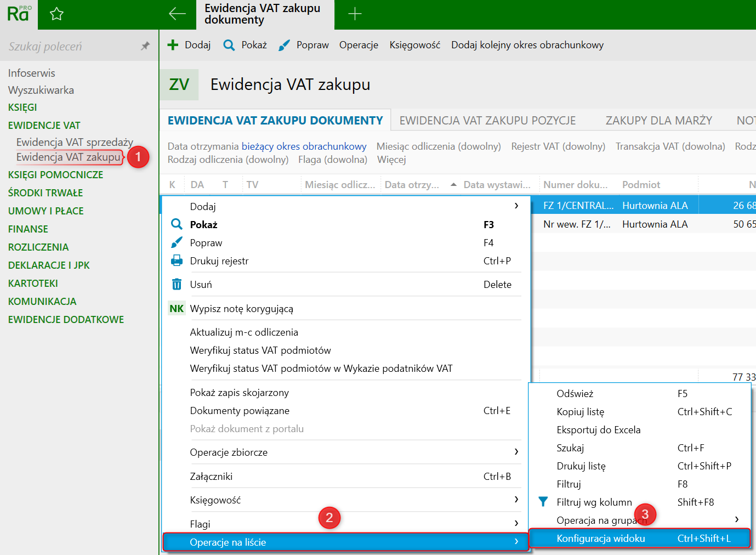Switch to Ewidencja VAT zakupu pozycje tab
The height and width of the screenshot is (555, 756).
(487, 121)
